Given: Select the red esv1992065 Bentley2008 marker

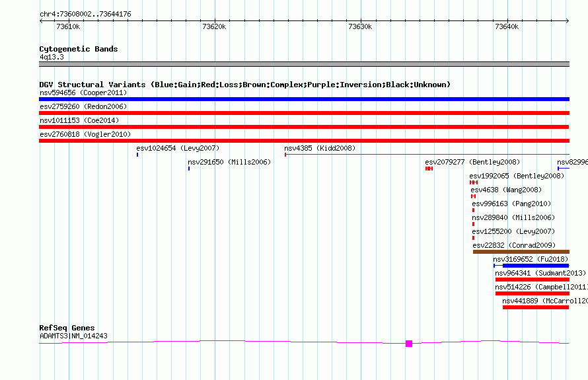Looking at the screenshot, I should [474, 182].
